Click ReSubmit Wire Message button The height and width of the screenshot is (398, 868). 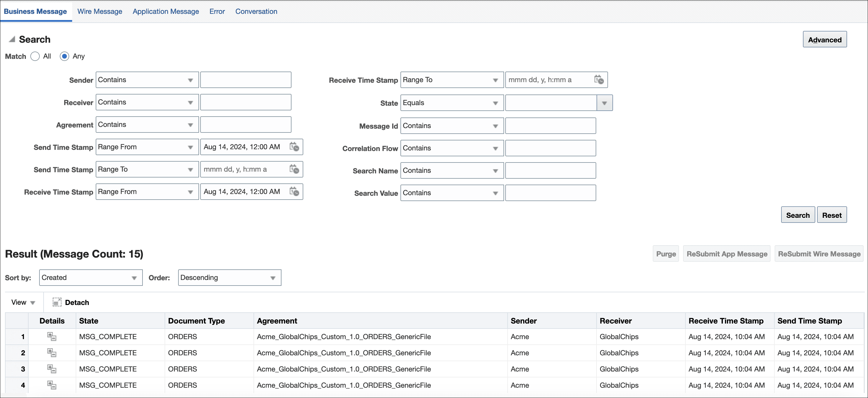[819, 254]
